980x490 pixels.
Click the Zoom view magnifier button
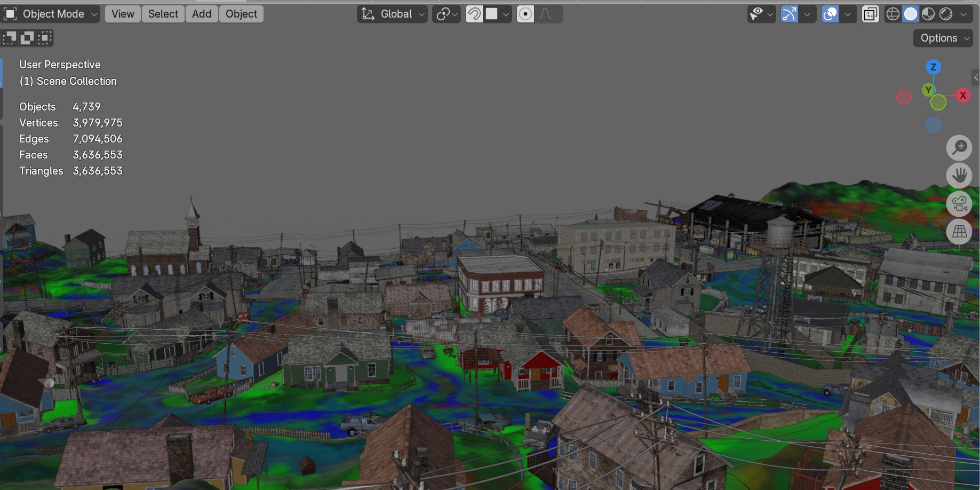[959, 147]
